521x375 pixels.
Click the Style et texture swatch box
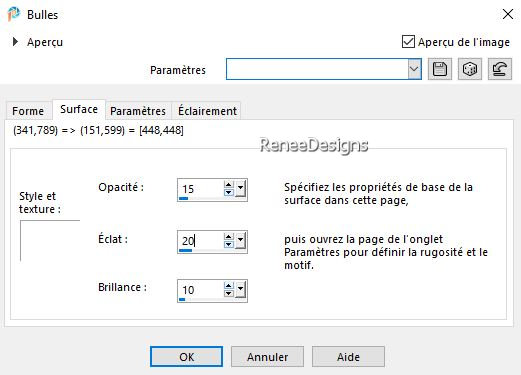50,241
